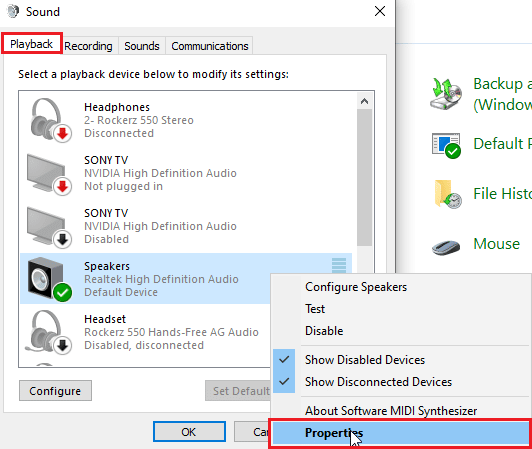Click the device list scroll-up arrow
Screen dimensions: 532x449
click(365, 101)
